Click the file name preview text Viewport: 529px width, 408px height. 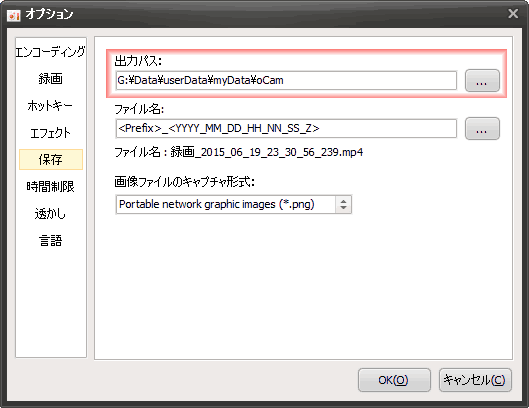pyautogui.click(x=239, y=153)
